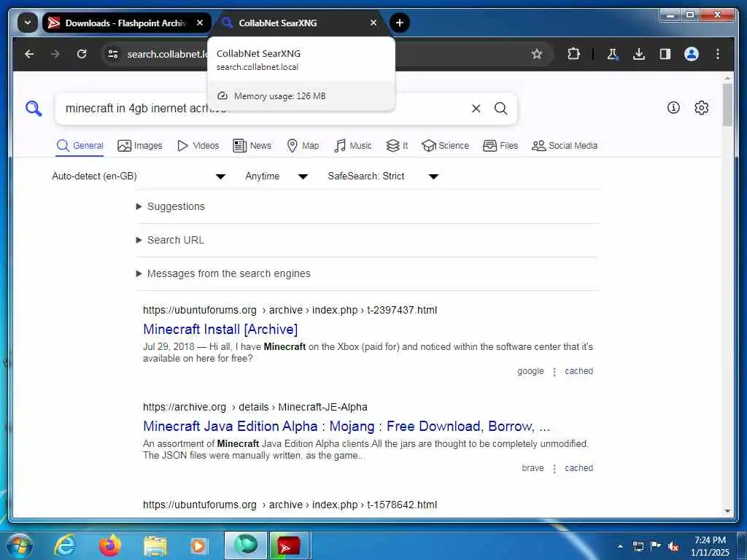Viewport: 747px width, 560px height.
Task: Select the General search category
Action: click(80, 146)
